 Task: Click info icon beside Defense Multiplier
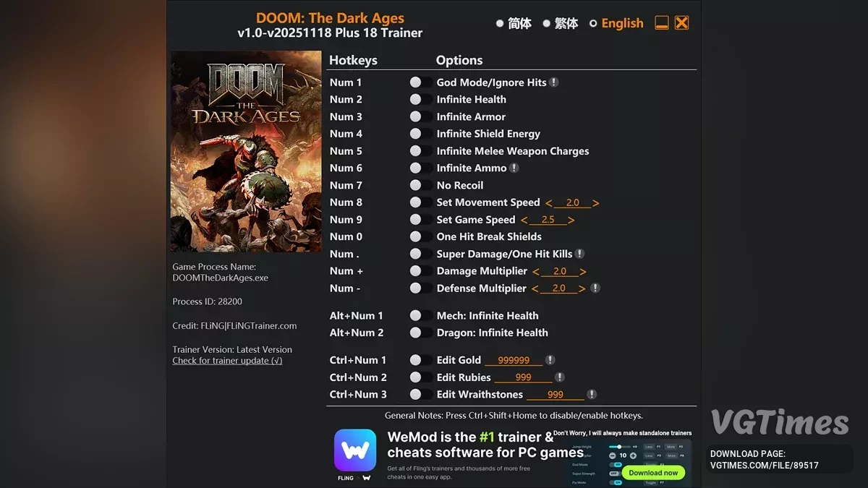(x=595, y=288)
